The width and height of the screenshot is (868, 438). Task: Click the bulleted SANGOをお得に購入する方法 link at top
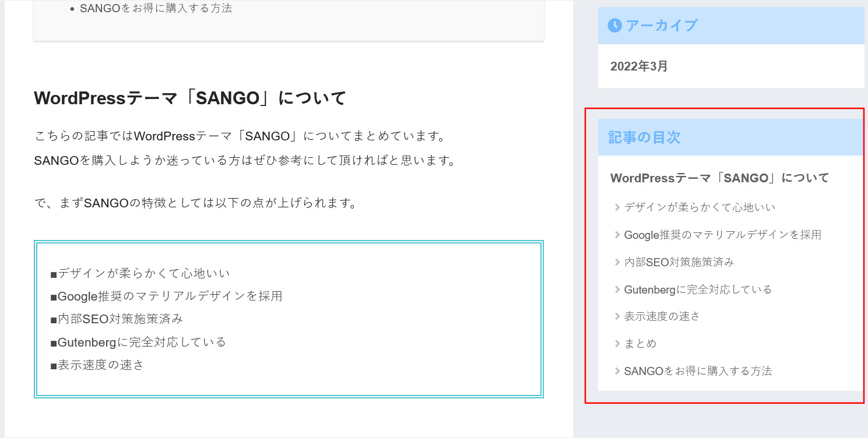(x=156, y=9)
